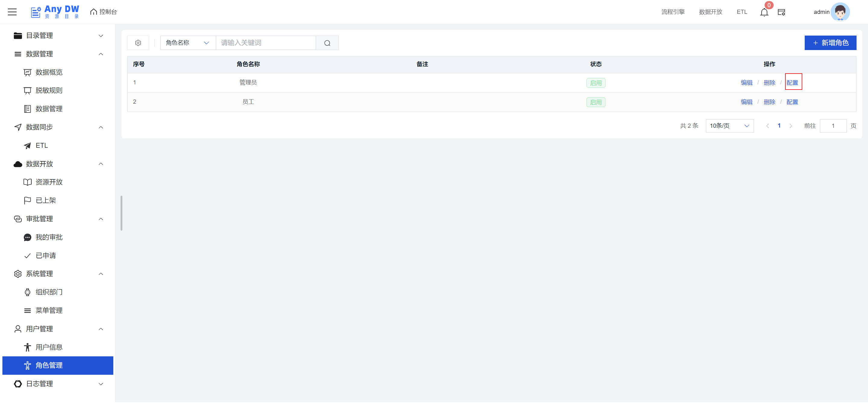Select ETL in the top navigation
Image resolution: width=868 pixels, height=407 pixels.
[x=742, y=12]
